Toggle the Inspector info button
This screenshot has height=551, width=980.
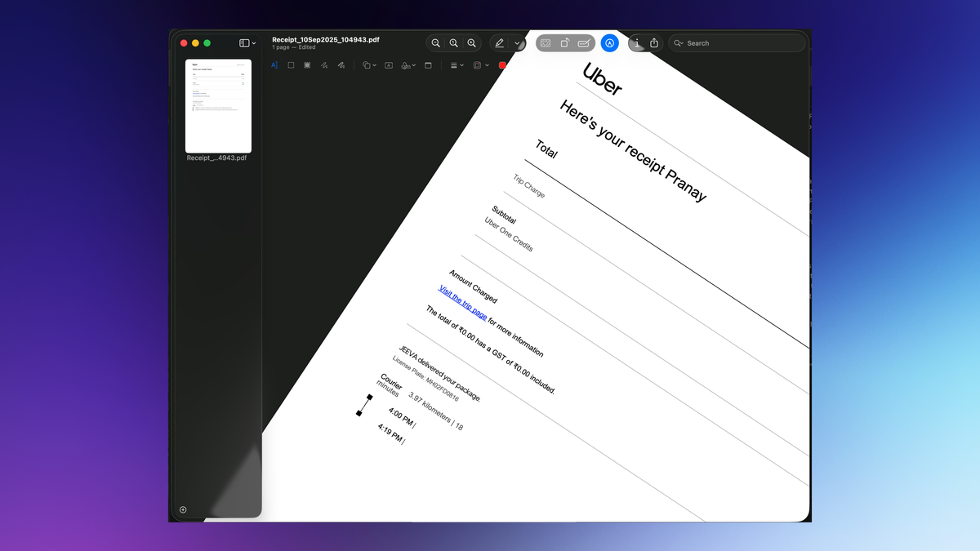pyautogui.click(x=637, y=43)
